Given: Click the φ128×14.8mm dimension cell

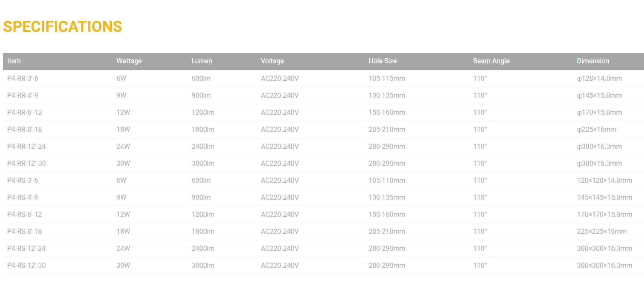Looking at the screenshot, I should pos(599,79).
